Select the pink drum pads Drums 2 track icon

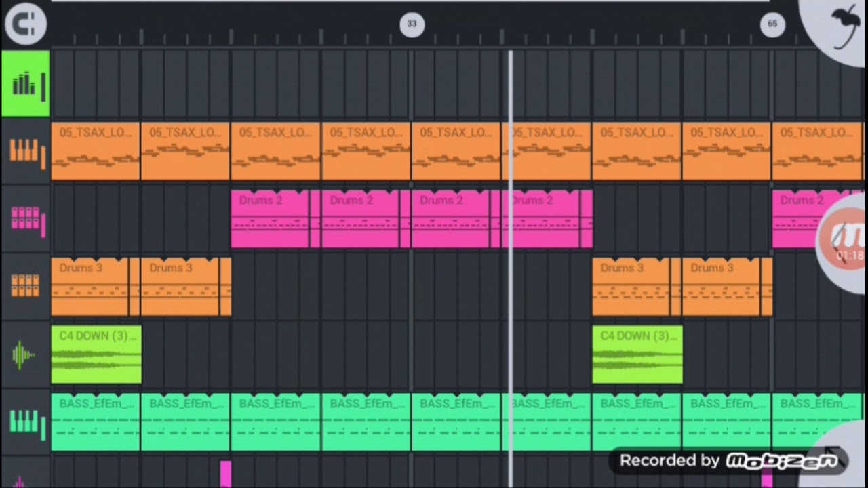(25, 219)
